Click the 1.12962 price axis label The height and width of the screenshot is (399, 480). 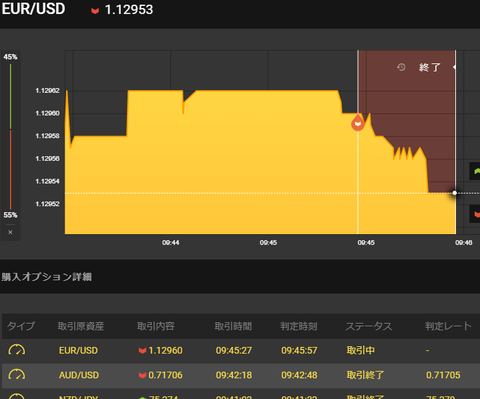(x=48, y=91)
